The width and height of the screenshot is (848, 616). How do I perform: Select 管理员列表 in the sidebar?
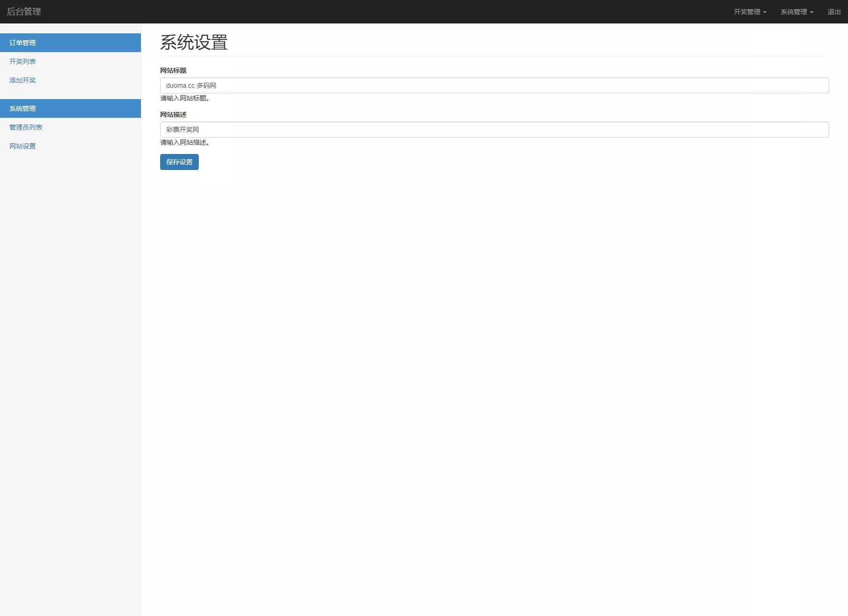[x=26, y=127]
